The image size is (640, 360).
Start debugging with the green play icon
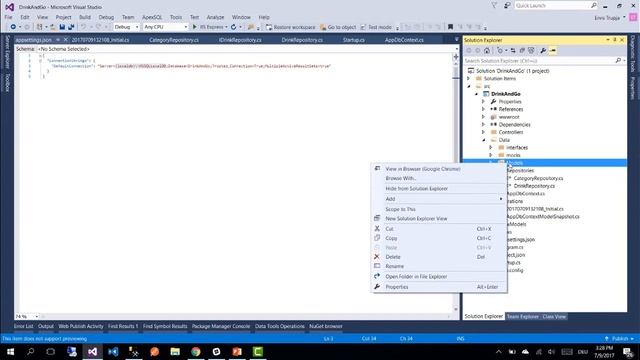pos(195,27)
